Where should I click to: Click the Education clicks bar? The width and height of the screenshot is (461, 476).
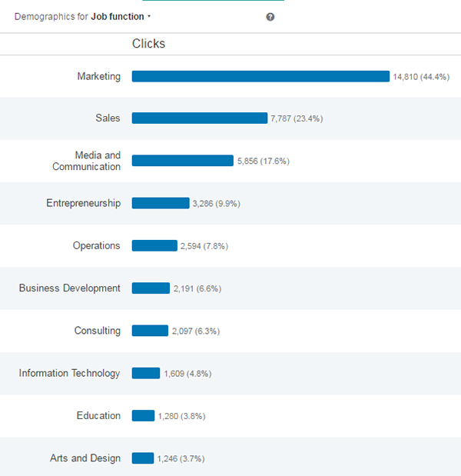click(x=143, y=415)
